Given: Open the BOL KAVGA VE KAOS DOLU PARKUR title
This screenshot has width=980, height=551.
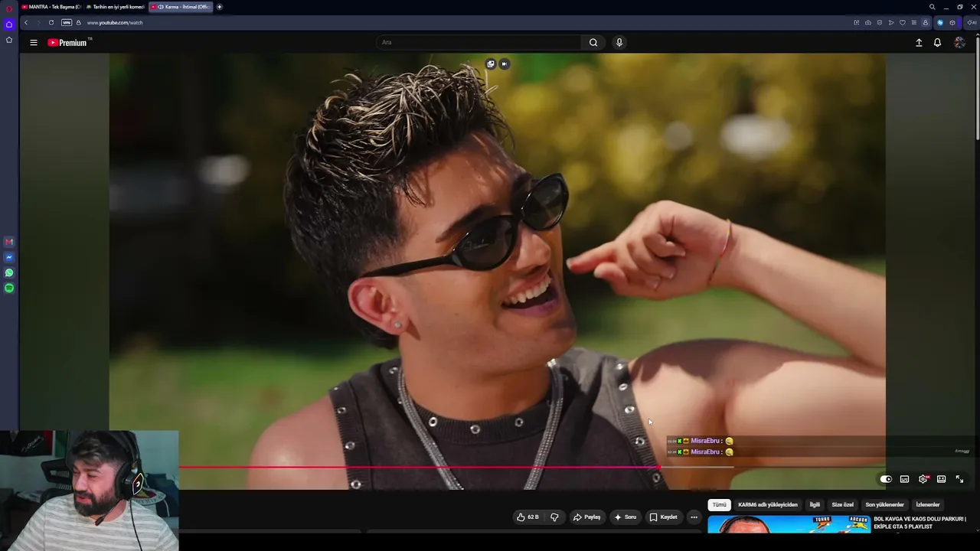Looking at the screenshot, I should (920, 523).
